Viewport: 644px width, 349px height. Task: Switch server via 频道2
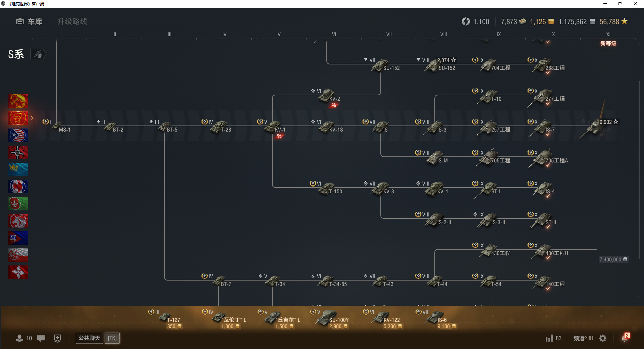(583, 338)
